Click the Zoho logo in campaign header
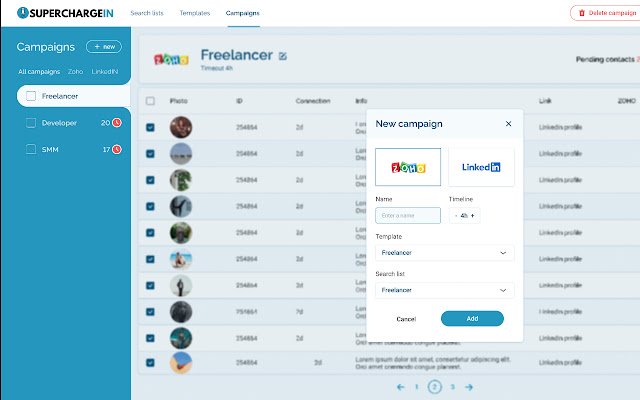 [x=171, y=60]
